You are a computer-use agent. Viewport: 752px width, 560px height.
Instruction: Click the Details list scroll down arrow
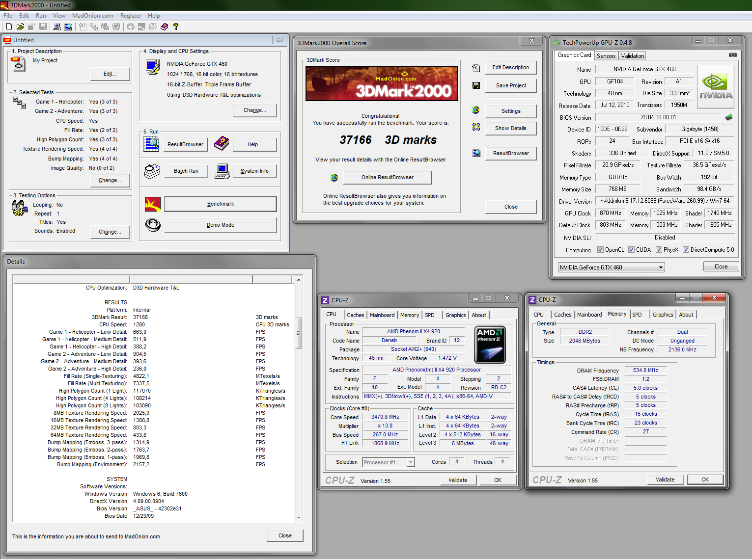298,517
